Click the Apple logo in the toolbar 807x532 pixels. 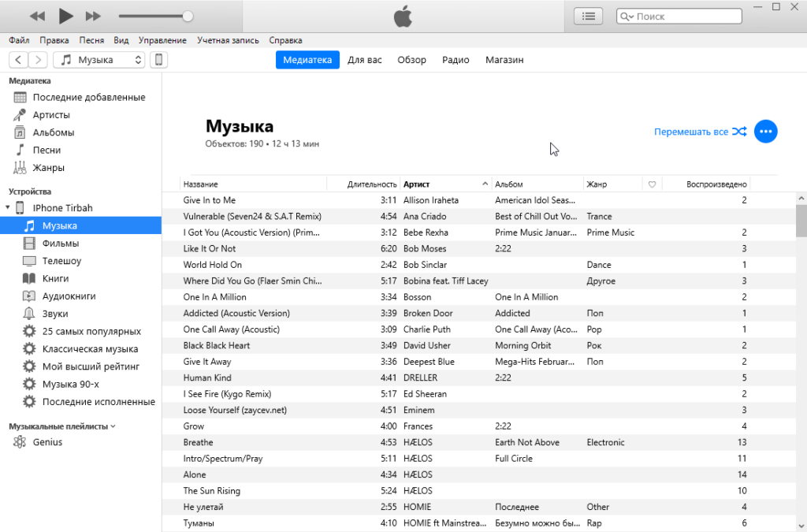[x=402, y=16]
